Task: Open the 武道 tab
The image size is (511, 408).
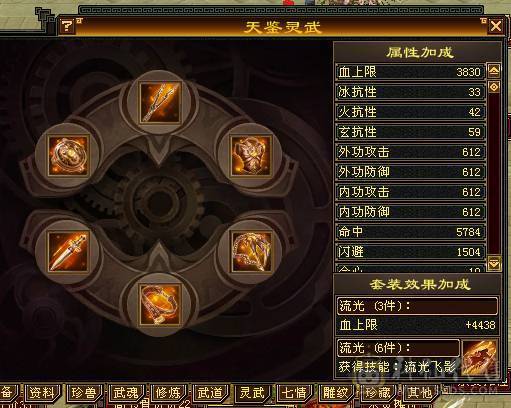Action: [x=209, y=393]
